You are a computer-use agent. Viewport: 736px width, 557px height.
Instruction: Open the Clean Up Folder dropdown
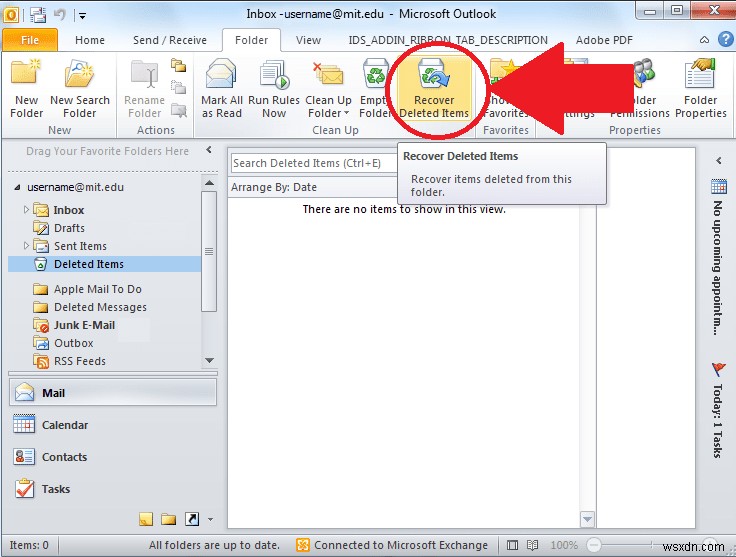(x=328, y=89)
